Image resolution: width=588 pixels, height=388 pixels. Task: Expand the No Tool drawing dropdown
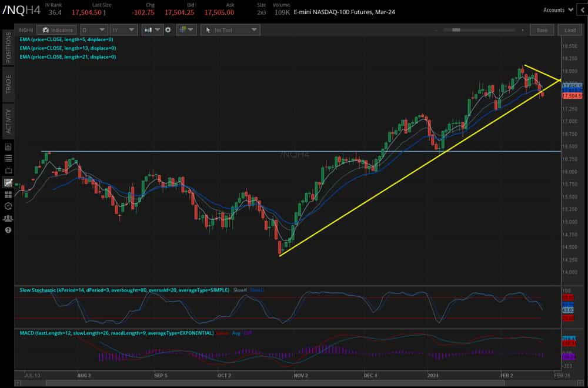[230, 30]
